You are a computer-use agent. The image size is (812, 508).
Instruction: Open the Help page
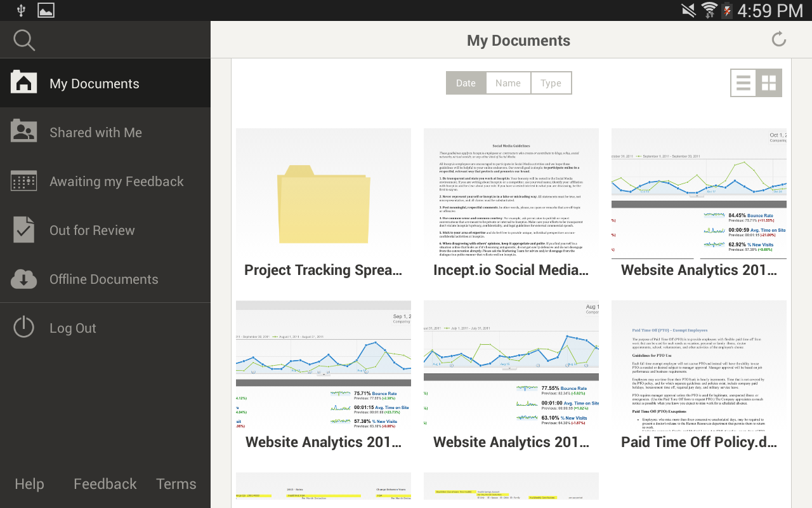[x=29, y=484]
